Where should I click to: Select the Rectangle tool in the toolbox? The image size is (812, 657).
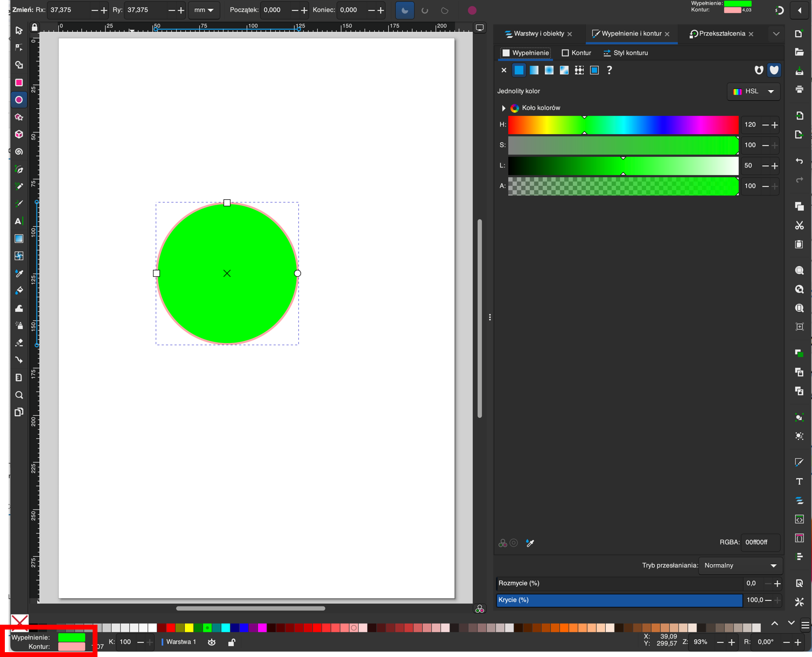[x=19, y=82]
